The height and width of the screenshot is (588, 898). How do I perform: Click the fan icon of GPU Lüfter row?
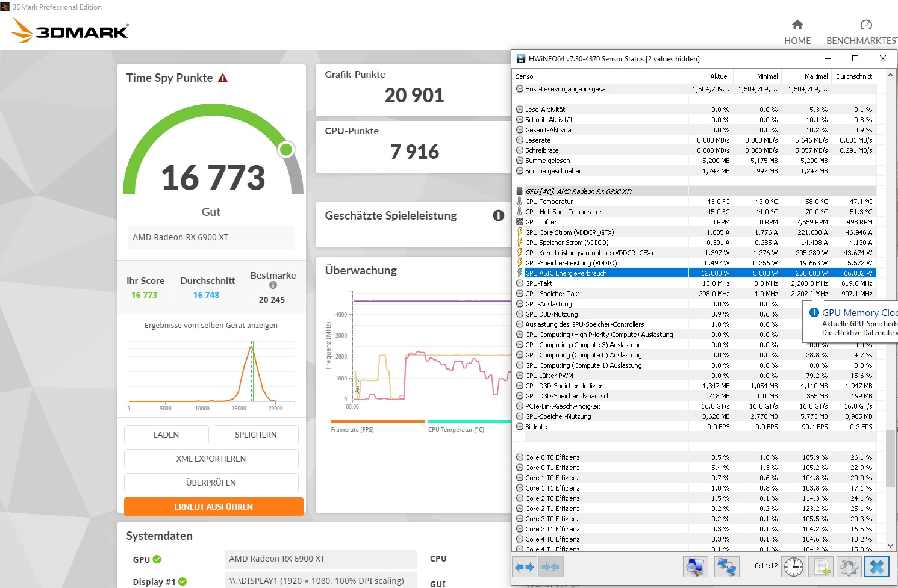(520, 222)
